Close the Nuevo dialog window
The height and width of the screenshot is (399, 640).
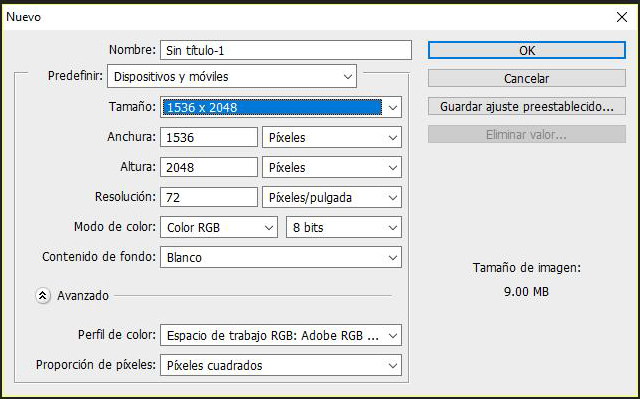pyautogui.click(x=622, y=17)
